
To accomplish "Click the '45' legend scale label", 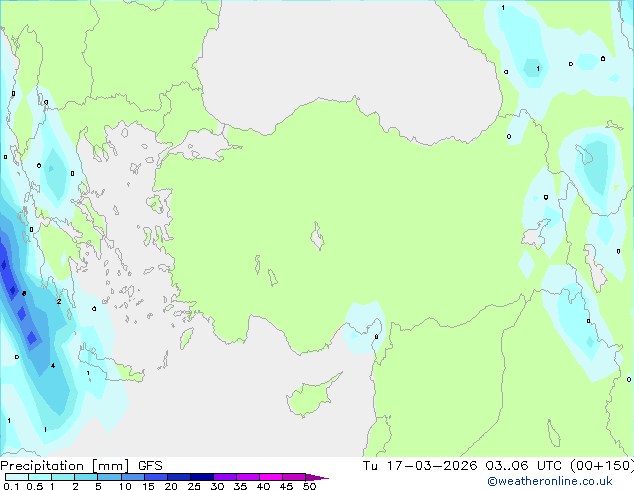I will pyautogui.click(x=286, y=486).
